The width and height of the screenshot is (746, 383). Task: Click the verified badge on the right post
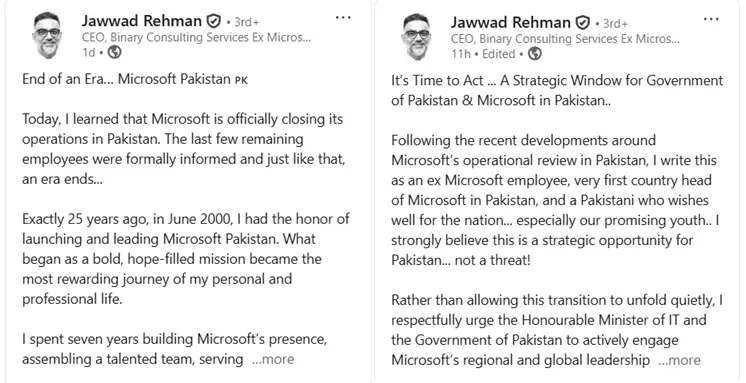click(x=582, y=22)
